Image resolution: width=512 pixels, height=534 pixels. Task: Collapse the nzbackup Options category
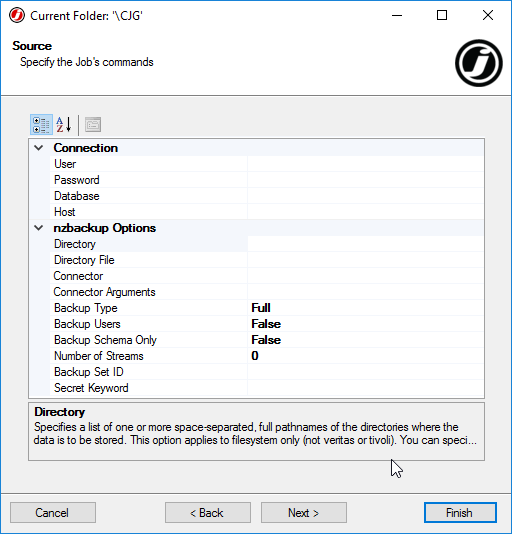coord(39,228)
